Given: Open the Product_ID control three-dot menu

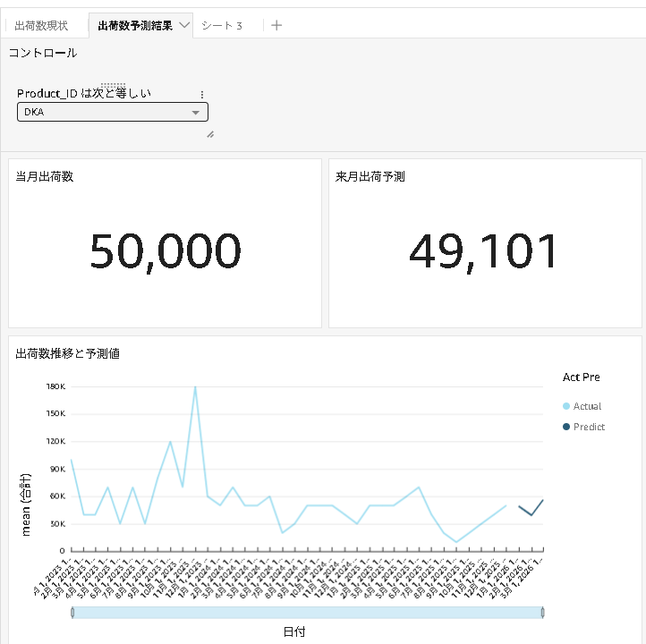Looking at the screenshot, I should point(201,94).
